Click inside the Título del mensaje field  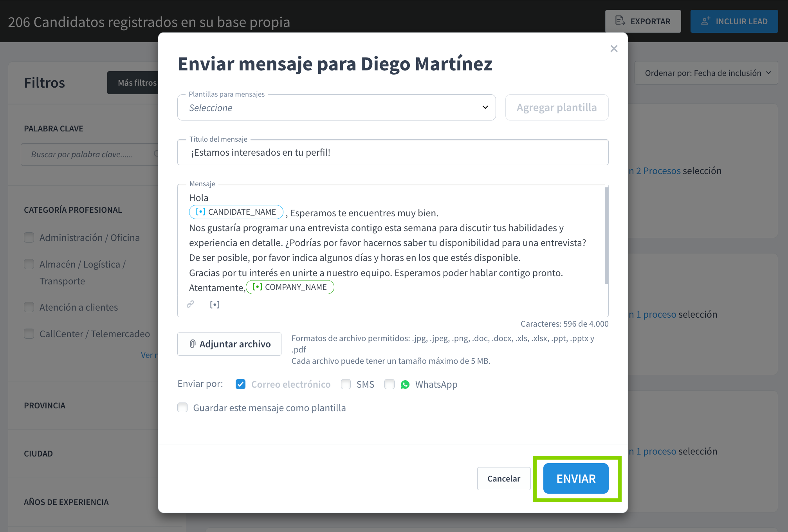(x=391, y=153)
